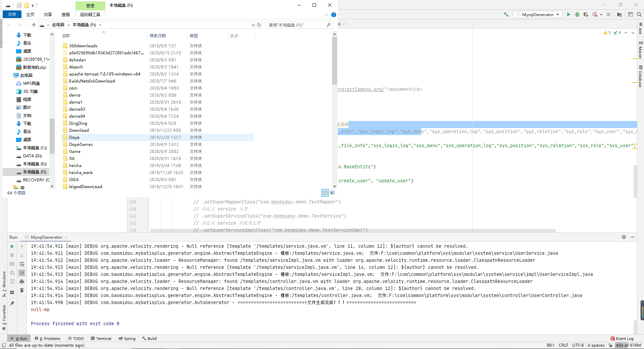Click the green hammer Build Project icon
This screenshot has height=349, width=644.
506,14
